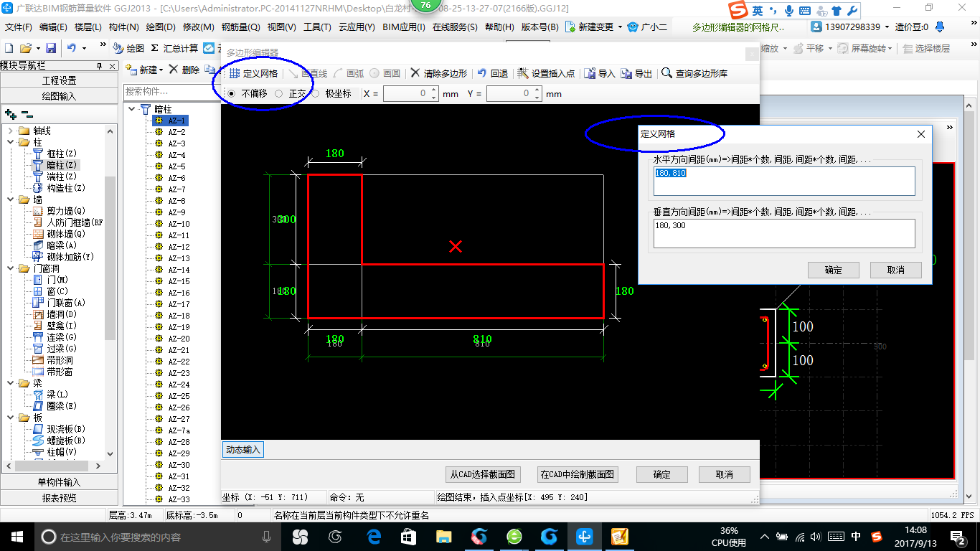Viewport: 980px width, 551px height.
Task: Click the collapse-all minus icon in navigator
Action: click(x=27, y=114)
